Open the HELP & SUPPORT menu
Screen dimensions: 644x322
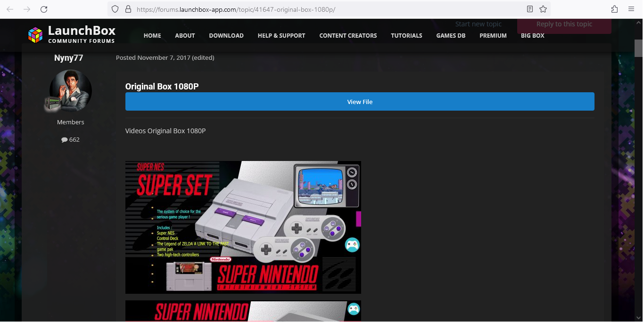pyautogui.click(x=281, y=36)
